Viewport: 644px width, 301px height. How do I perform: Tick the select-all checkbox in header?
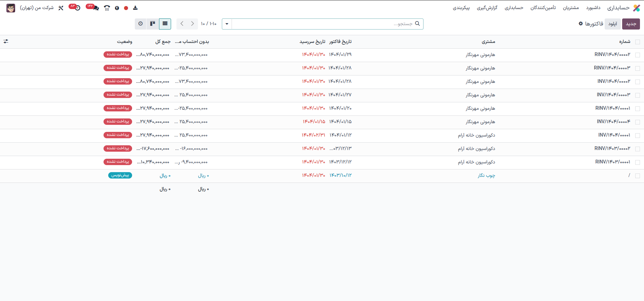pyautogui.click(x=637, y=42)
